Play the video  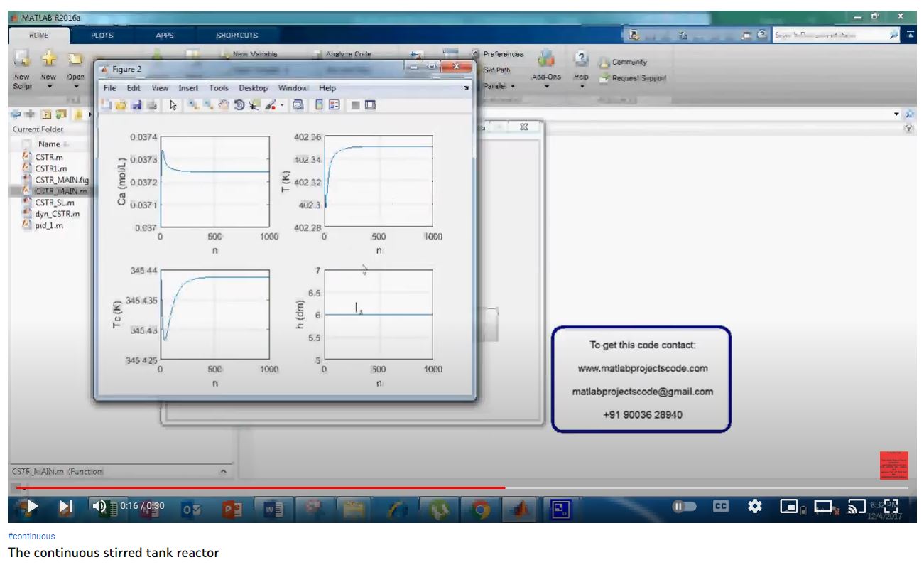click(31, 507)
